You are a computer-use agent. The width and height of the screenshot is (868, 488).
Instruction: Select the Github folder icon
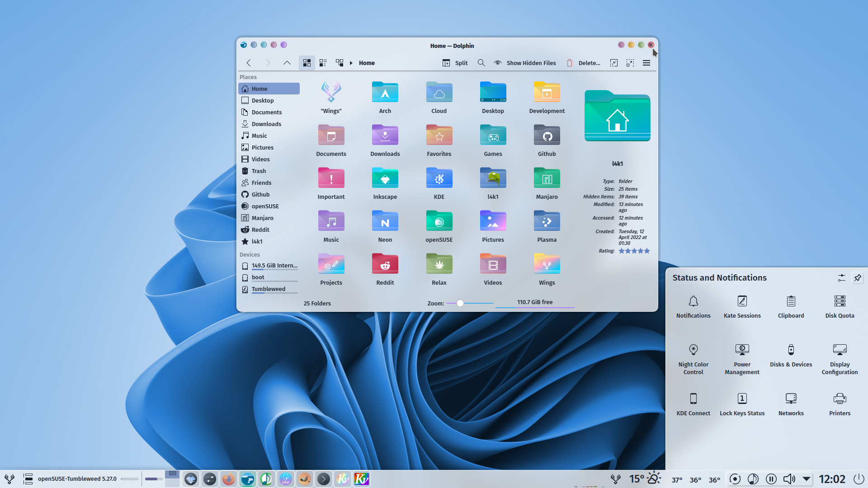tap(547, 135)
